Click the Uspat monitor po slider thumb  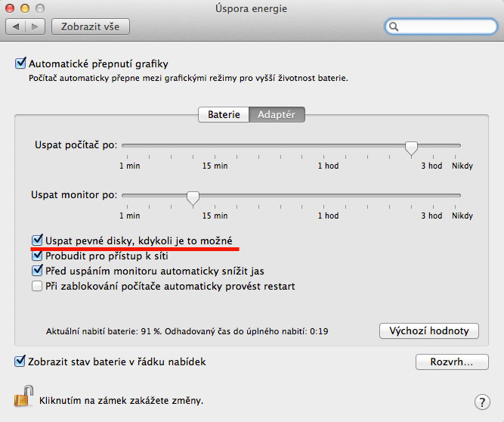pyautogui.click(x=193, y=197)
